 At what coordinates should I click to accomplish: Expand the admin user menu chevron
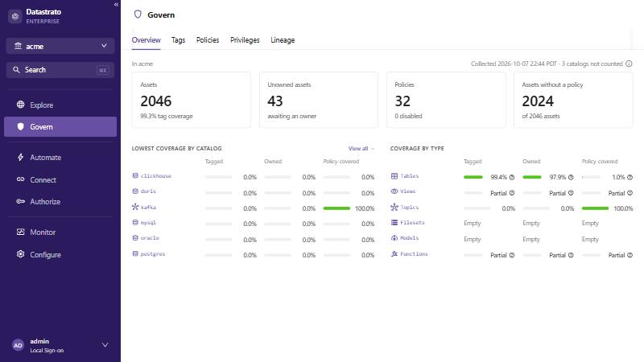click(105, 345)
